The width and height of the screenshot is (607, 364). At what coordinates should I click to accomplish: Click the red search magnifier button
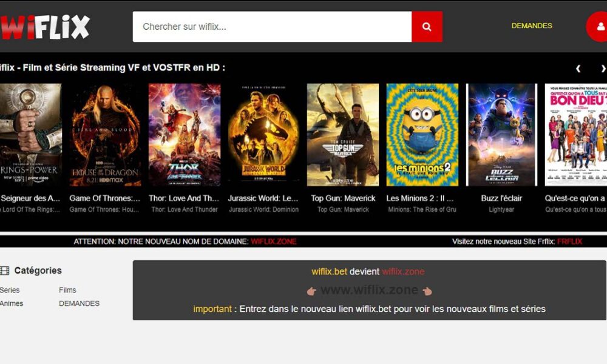[x=427, y=27]
